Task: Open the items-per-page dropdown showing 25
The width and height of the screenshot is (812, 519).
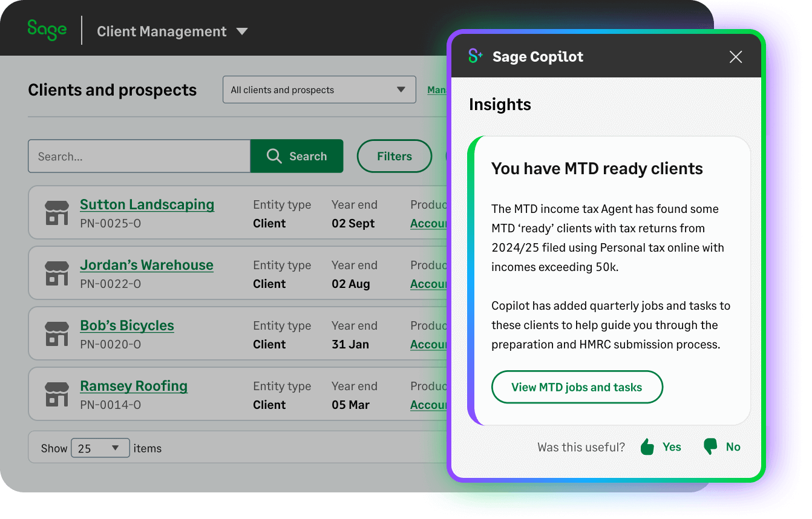Action: [100, 448]
